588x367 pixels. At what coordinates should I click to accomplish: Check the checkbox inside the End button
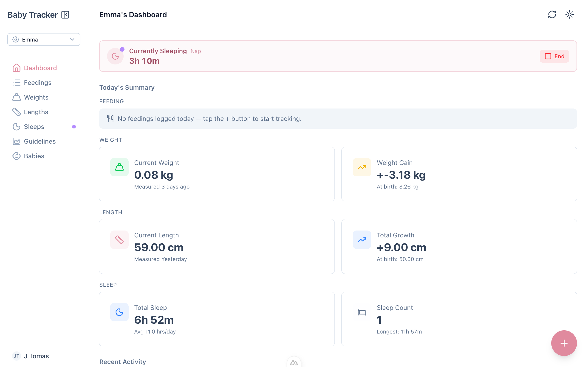tap(548, 56)
